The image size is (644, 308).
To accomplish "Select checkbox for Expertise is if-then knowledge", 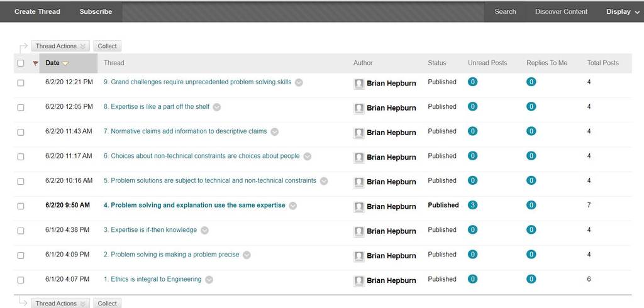I will pos(21,231).
